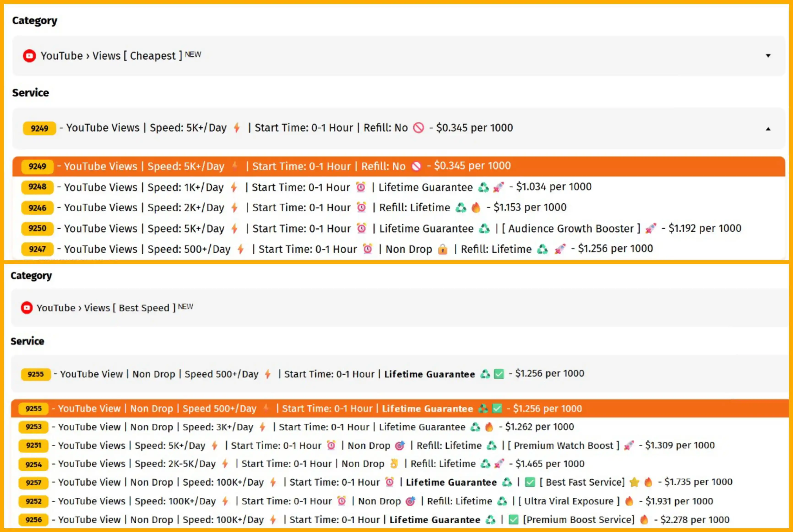Open the selected service field showing 9255

400,374
